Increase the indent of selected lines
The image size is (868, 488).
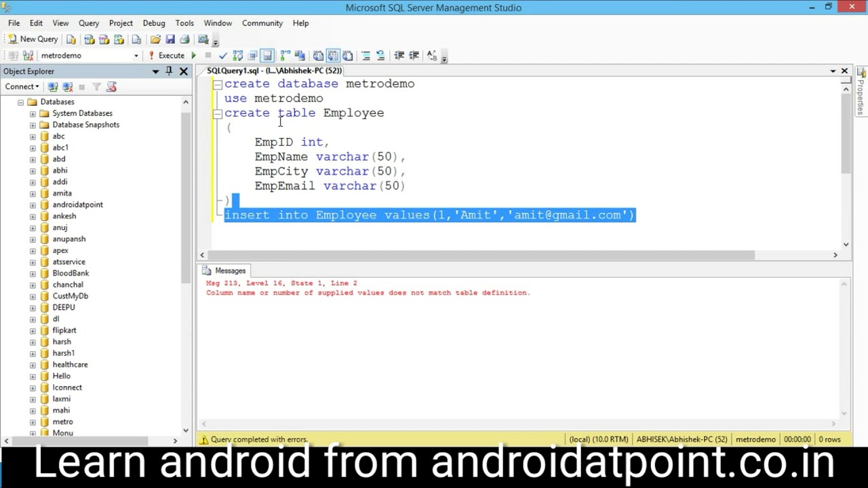pos(414,56)
